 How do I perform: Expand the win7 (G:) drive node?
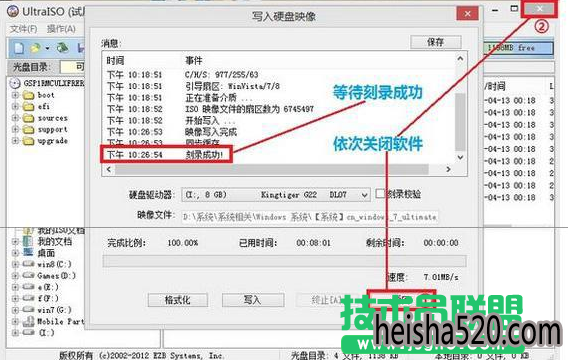click(15, 310)
